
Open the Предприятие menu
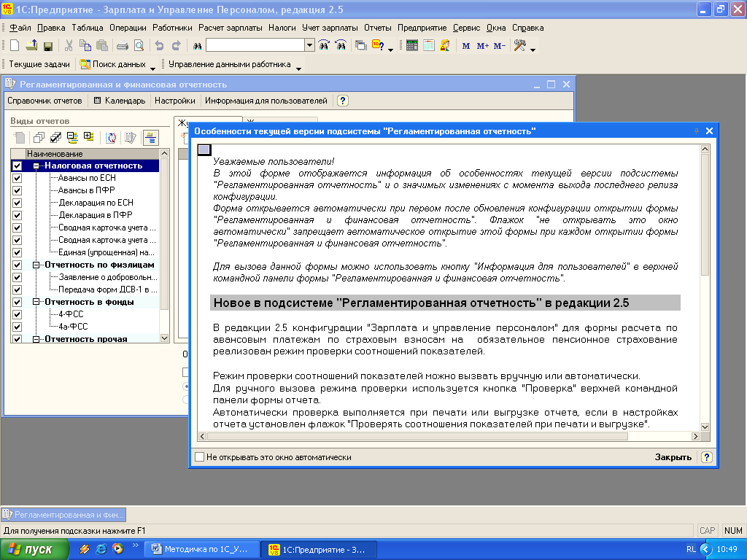coord(422,28)
